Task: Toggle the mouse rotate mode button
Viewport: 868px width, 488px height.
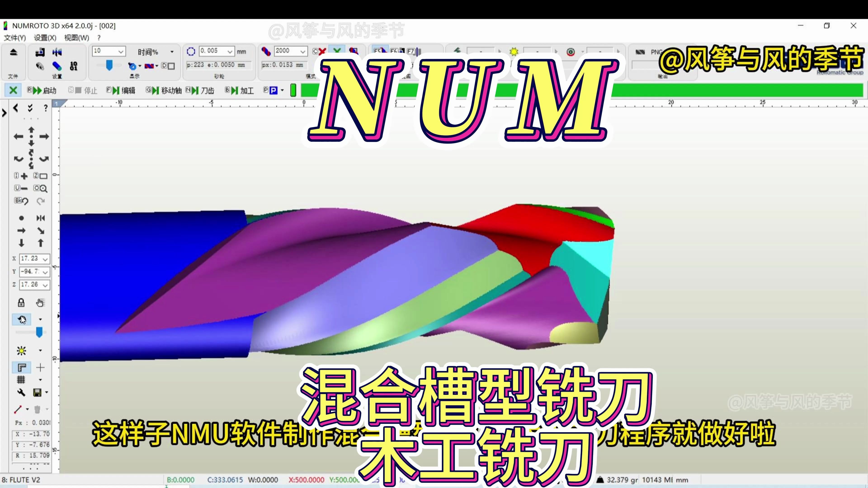Action: point(21,319)
